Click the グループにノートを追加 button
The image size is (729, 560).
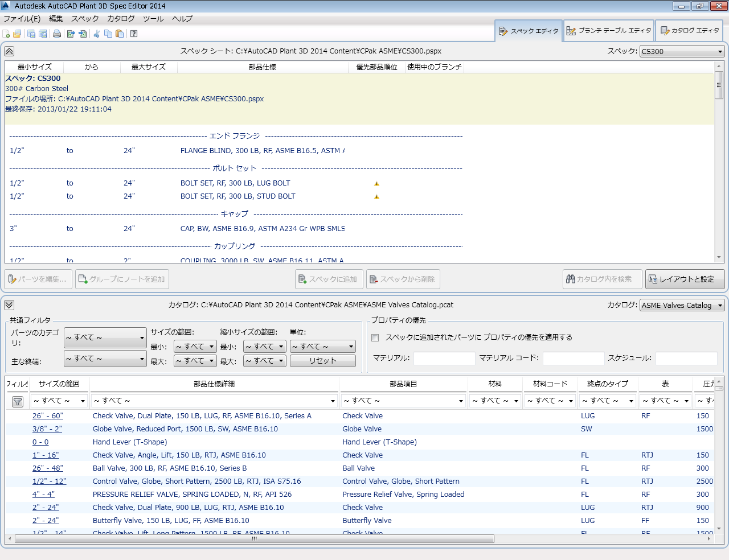click(122, 279)
